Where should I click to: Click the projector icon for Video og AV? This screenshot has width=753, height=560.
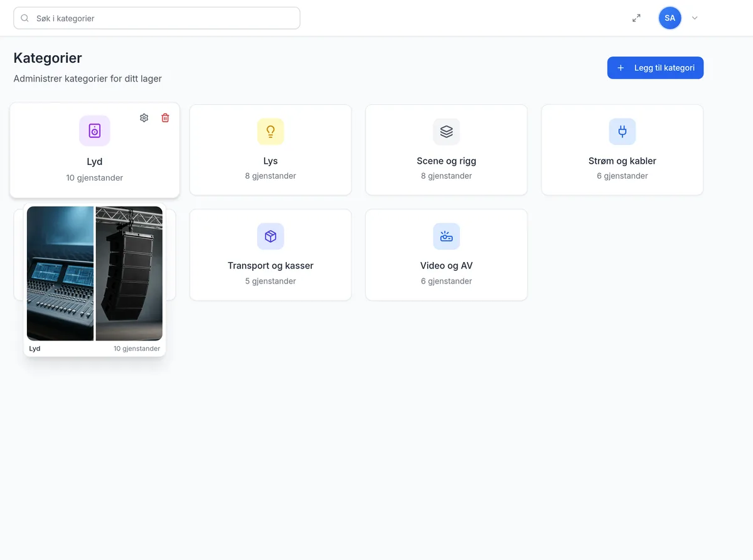click(x=446, y=236)
